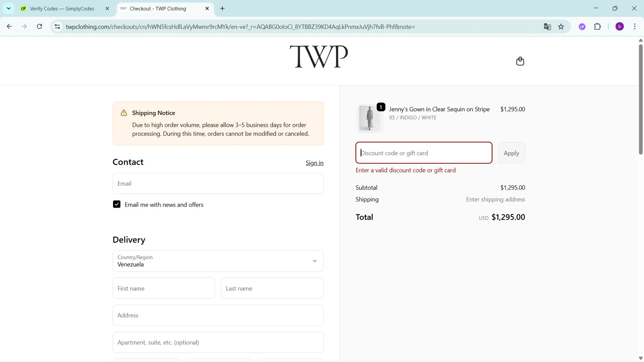This screenshot has height=362, width=644.
Task: Click the Apply discount button
Action: pyautogui.click(x=511, y=153)
